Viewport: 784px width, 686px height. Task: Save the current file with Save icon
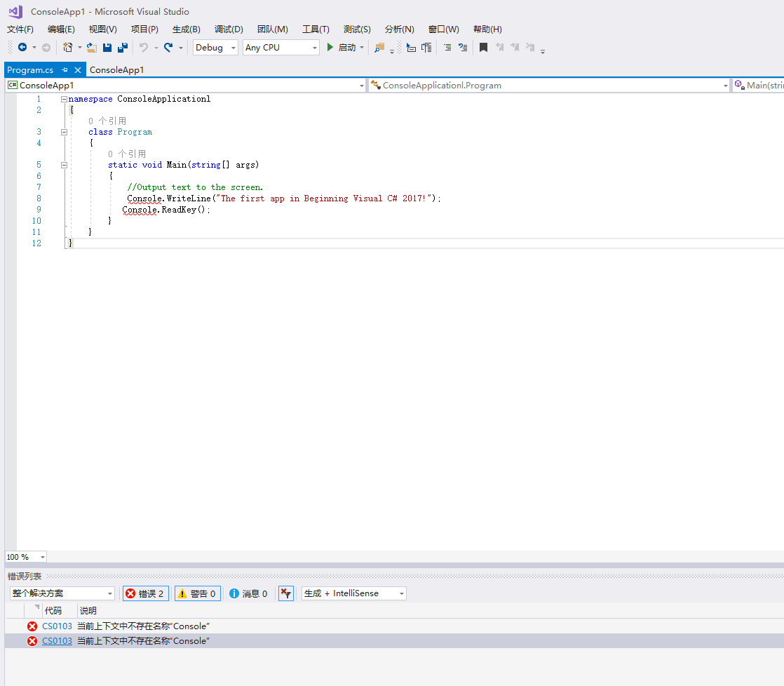tap(107, 48)
